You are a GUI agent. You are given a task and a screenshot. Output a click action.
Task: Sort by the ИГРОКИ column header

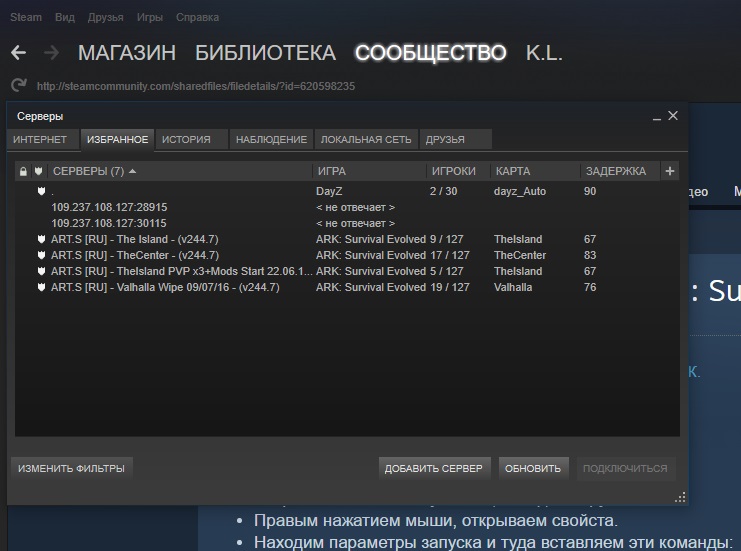pyautogui.click(x=458, y=171)
